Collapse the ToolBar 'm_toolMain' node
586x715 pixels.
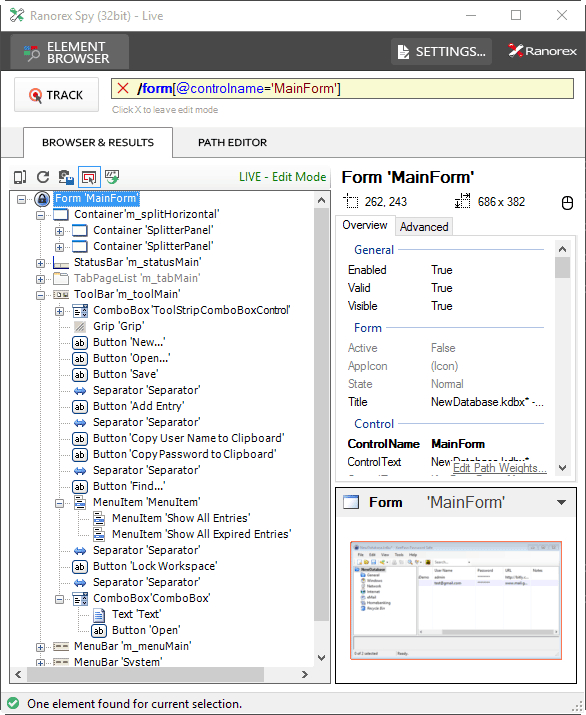(40, 295)
